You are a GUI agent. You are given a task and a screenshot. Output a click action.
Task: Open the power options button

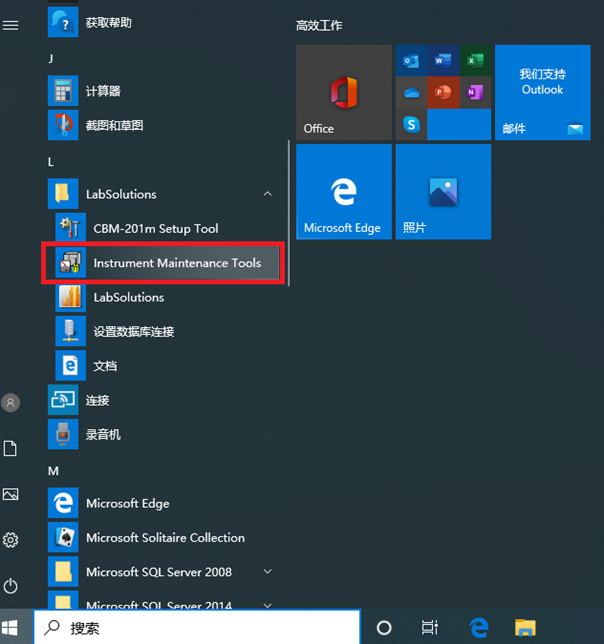pos(11,586)
